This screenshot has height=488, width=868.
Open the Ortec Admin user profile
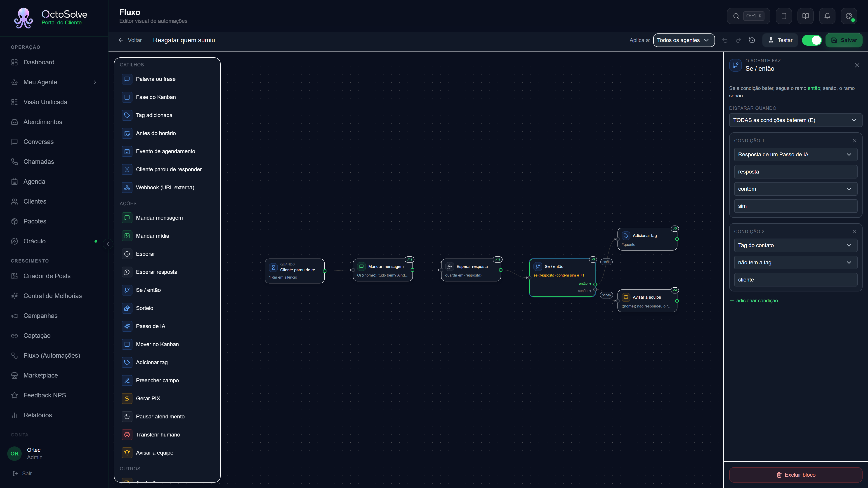pos(54,453)
